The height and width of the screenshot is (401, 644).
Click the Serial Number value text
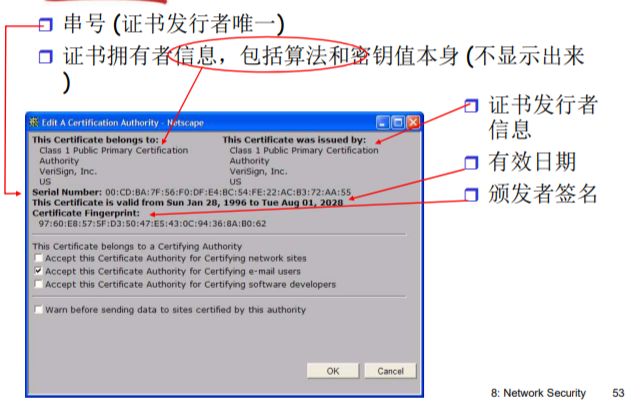(x=228, y=192)
